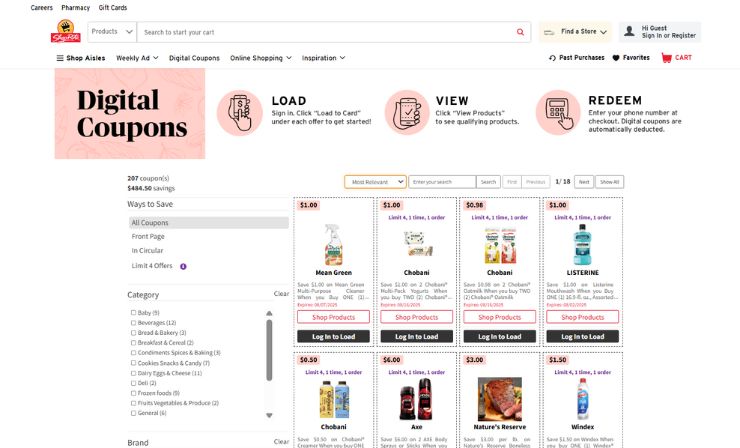This screenshot has height=448, width=740.
Task: Click the red search magnifier icon
Action: 520,32
